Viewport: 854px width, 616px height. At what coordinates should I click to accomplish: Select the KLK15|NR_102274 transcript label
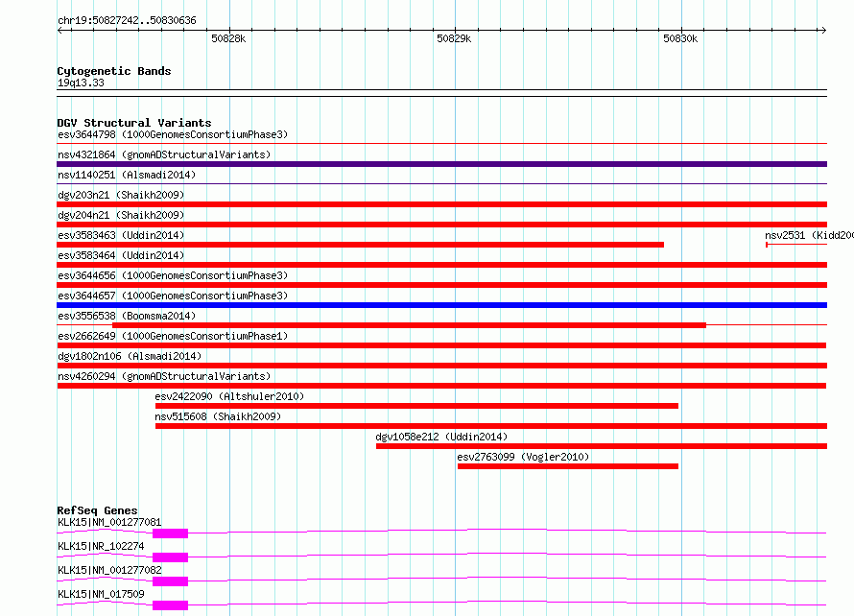pyautogui.click(x=101, y=546)
